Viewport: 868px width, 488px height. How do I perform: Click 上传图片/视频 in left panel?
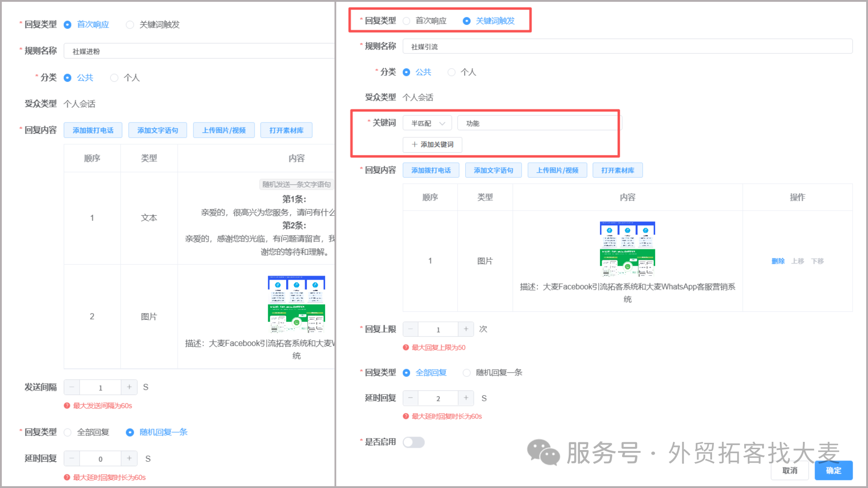point(224,130)
